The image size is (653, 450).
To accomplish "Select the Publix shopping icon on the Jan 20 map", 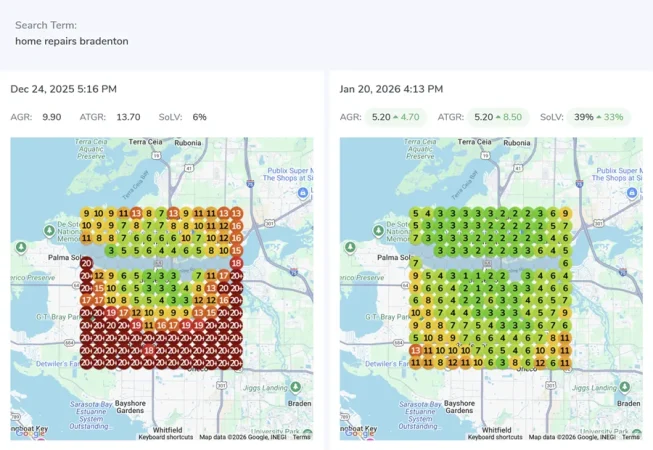I will 632,193.
